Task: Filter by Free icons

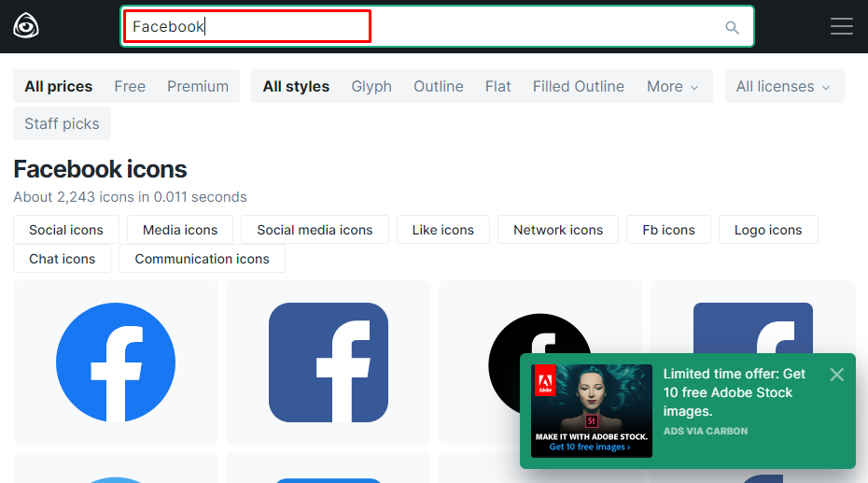Action: (x=130, y=86)
